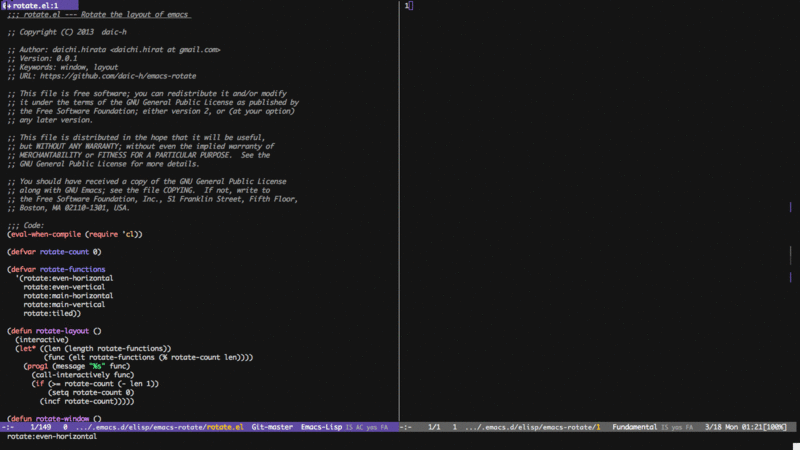This screenshot has width=800, height=450.
Task: Click the Fundamental mode indicator in right mode line
Action: [x=634, y=427]
